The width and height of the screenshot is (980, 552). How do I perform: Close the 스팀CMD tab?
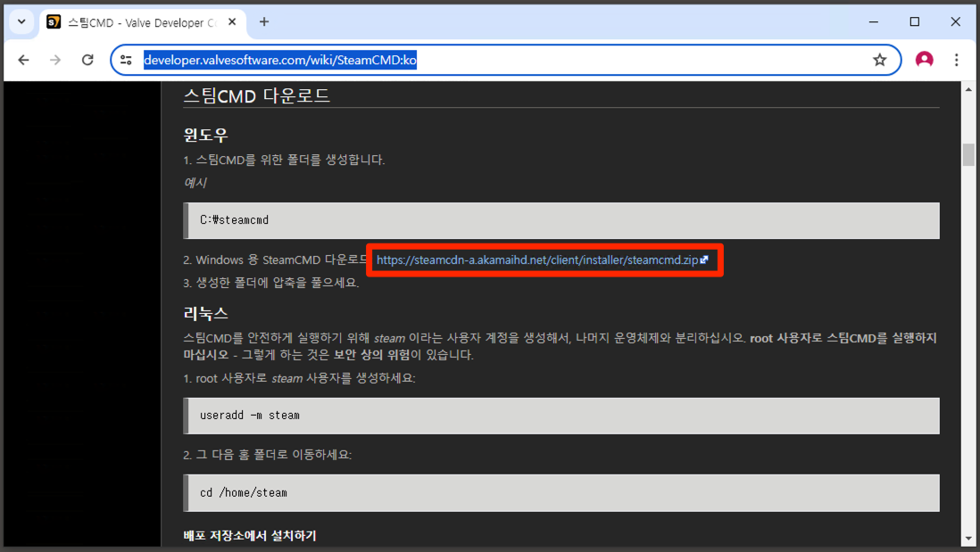[x=232, y=22]
